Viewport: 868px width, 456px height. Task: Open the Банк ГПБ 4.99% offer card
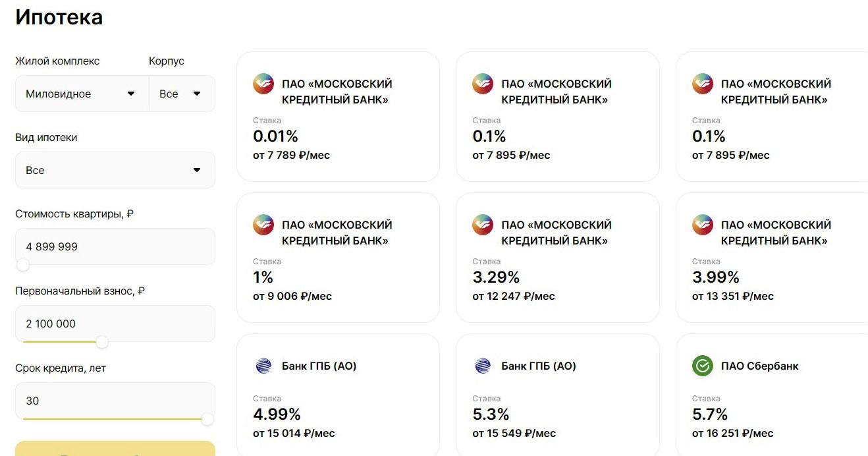(338, 395)
